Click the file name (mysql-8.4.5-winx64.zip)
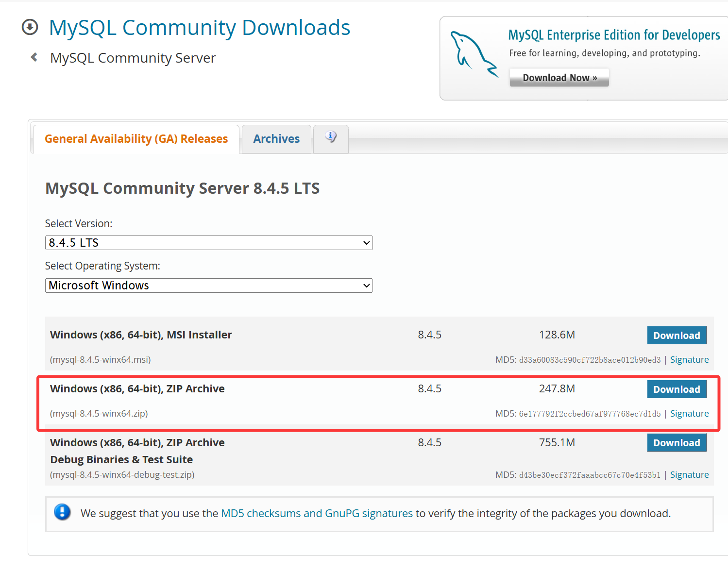The width and height of the screenshot is (728, 572). coord(99,414)
